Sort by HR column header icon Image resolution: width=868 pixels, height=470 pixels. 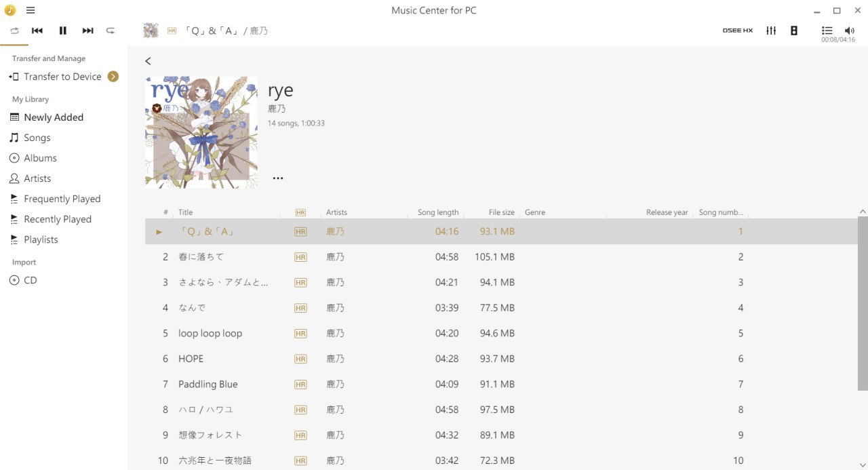click(x=300, y=212)
